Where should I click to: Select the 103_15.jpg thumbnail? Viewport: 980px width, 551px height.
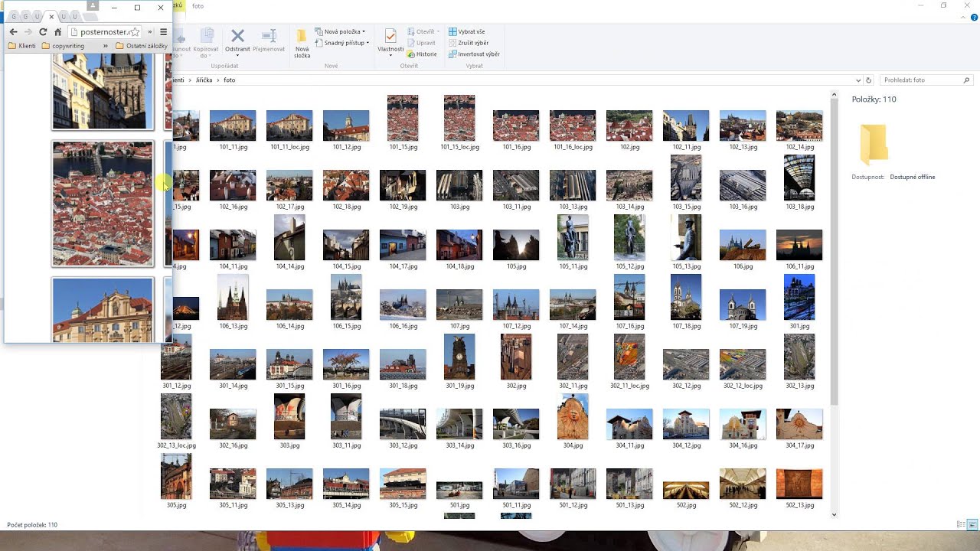(x=686, y=178)
